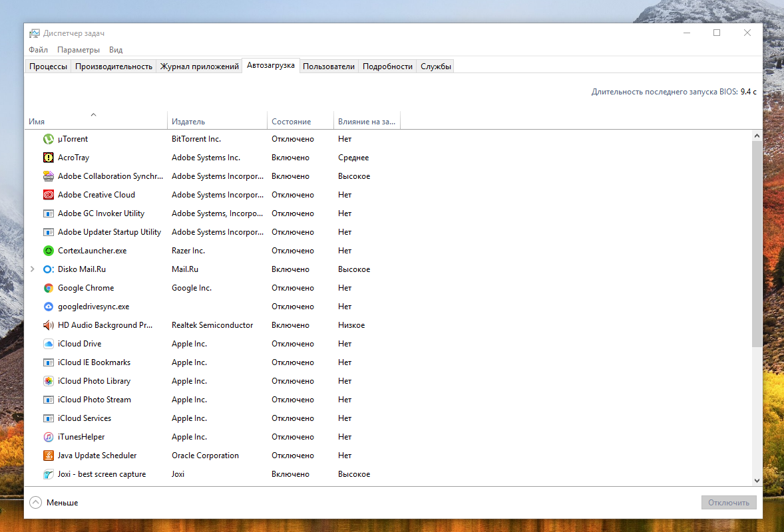This screenshot has height=532, width=784.
Task: Click Отключено status in iTunesHelper row
Action: [293, 437]
